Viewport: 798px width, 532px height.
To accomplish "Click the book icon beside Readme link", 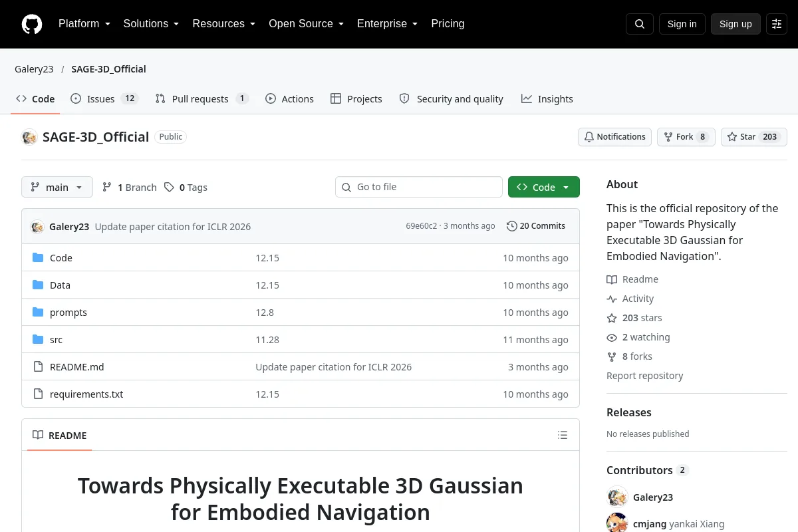I will 612,280.
